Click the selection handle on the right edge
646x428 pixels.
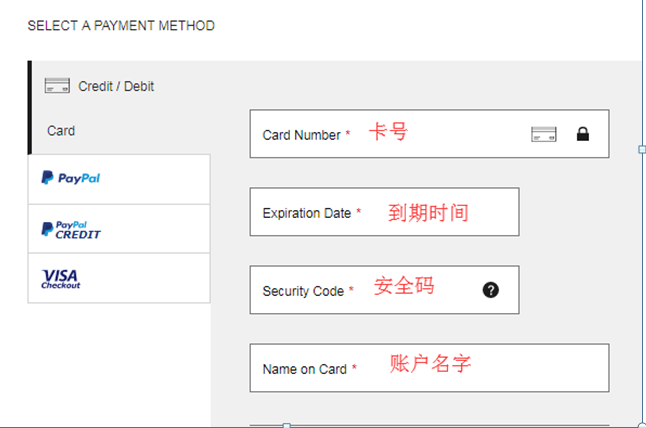[641, 149]
